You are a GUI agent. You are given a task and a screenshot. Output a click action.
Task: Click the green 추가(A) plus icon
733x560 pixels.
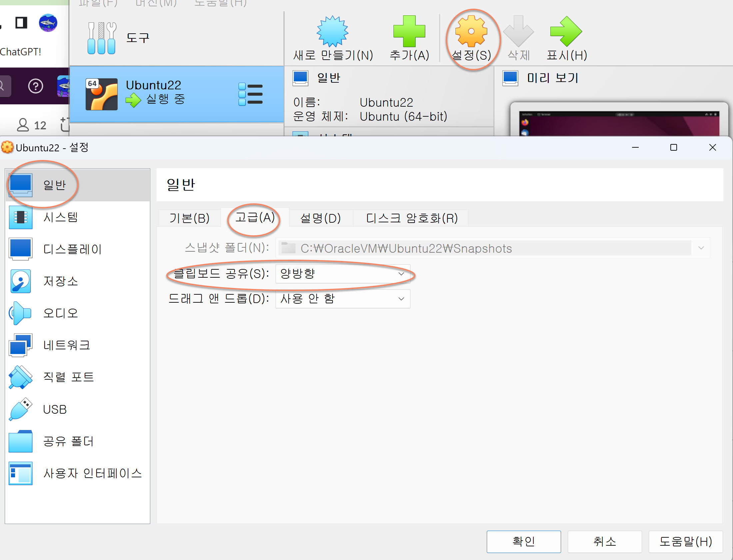tap(409, 31)
